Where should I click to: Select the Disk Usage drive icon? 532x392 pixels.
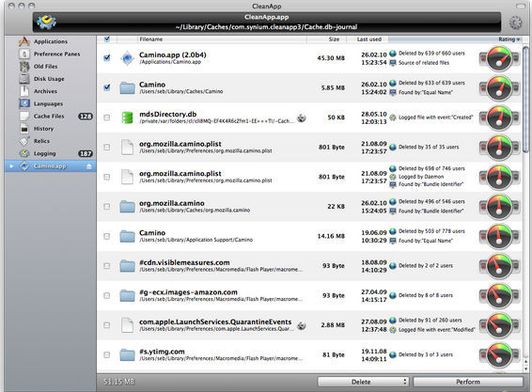(24, 79)
